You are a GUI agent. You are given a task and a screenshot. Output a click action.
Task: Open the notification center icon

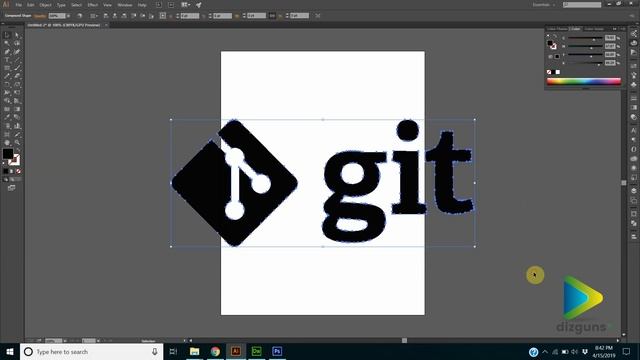[x=627, y=351]
